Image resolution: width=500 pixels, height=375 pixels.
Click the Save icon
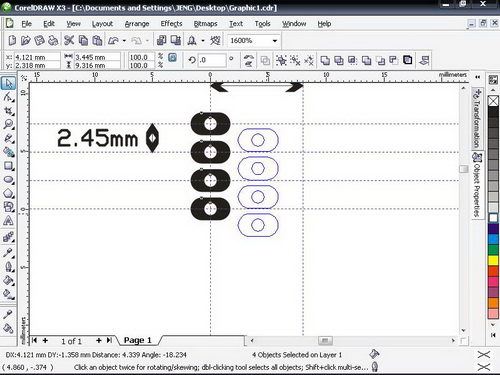[39, 40]
